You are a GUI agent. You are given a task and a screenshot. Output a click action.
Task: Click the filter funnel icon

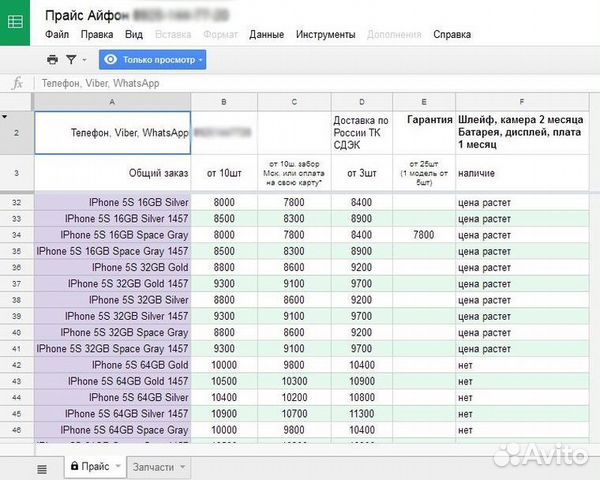click(x=71, y=60)
